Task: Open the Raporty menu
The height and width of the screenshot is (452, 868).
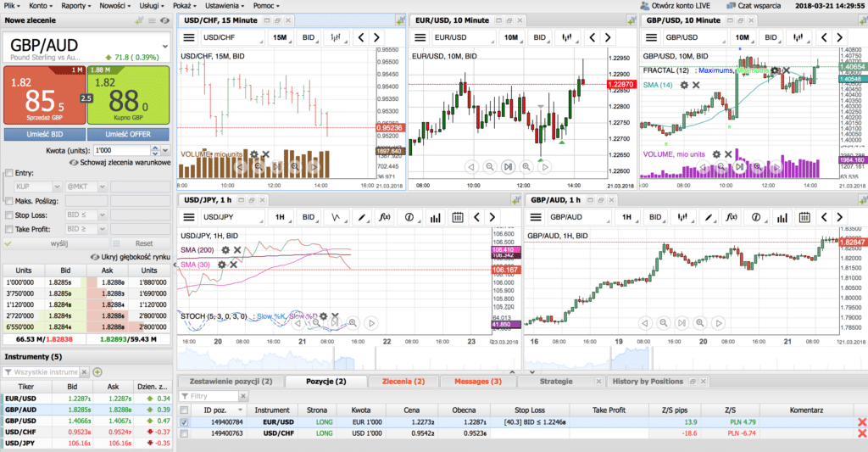Action: (x=76, y=6)
